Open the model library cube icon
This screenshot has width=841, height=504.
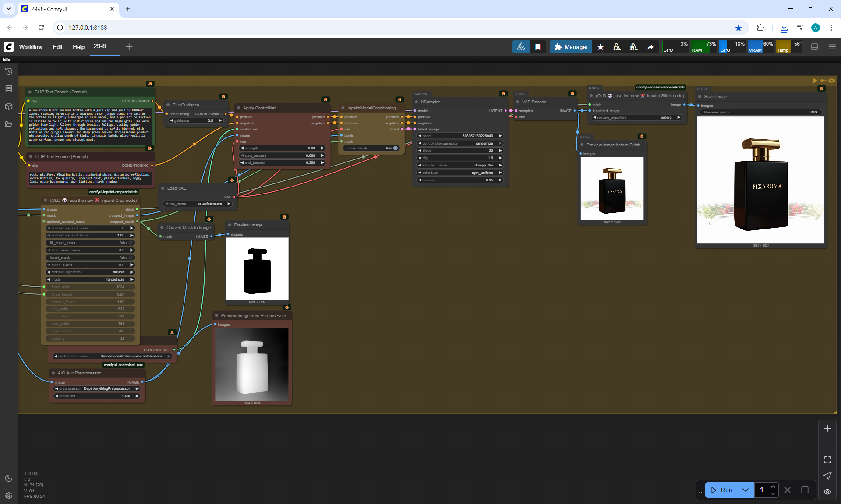(x=8, y=106)
